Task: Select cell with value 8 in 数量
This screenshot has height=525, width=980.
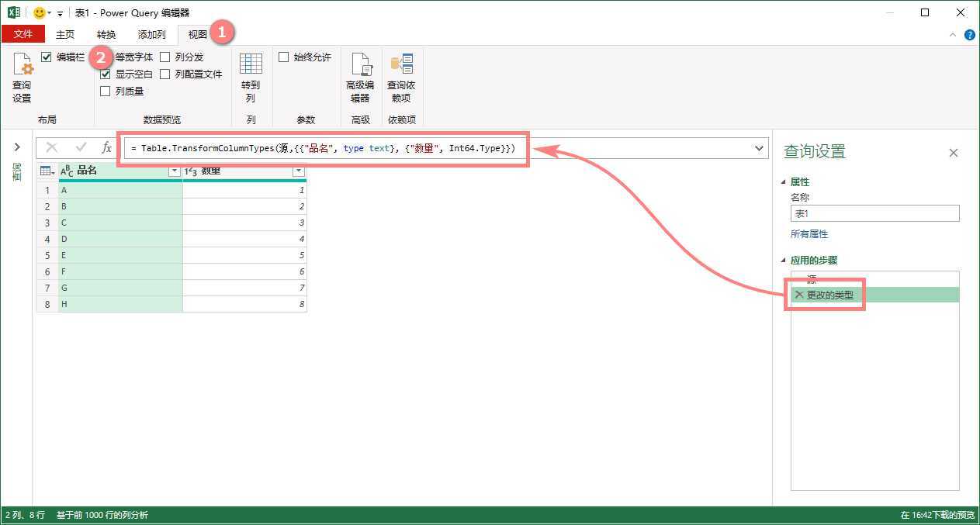Action: (x=244, y=304)
